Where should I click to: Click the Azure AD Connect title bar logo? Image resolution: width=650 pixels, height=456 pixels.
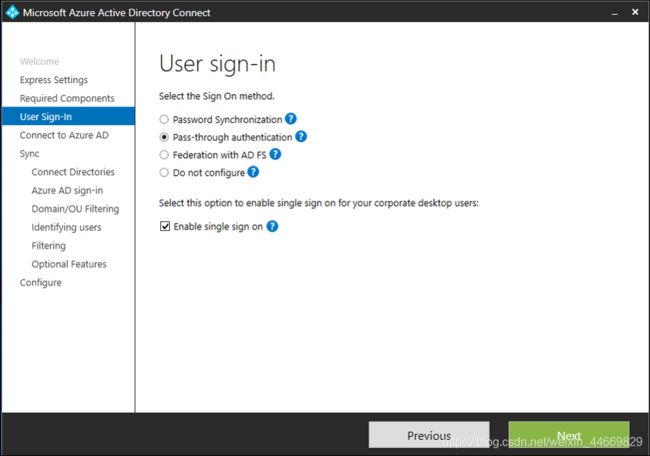[12, 12]
